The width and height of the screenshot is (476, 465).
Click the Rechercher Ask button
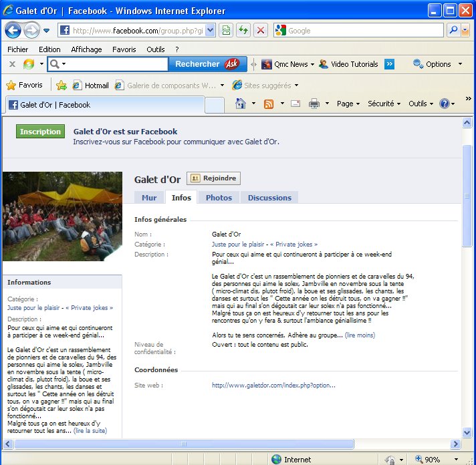pyautogui.click(x=208, y=64)
